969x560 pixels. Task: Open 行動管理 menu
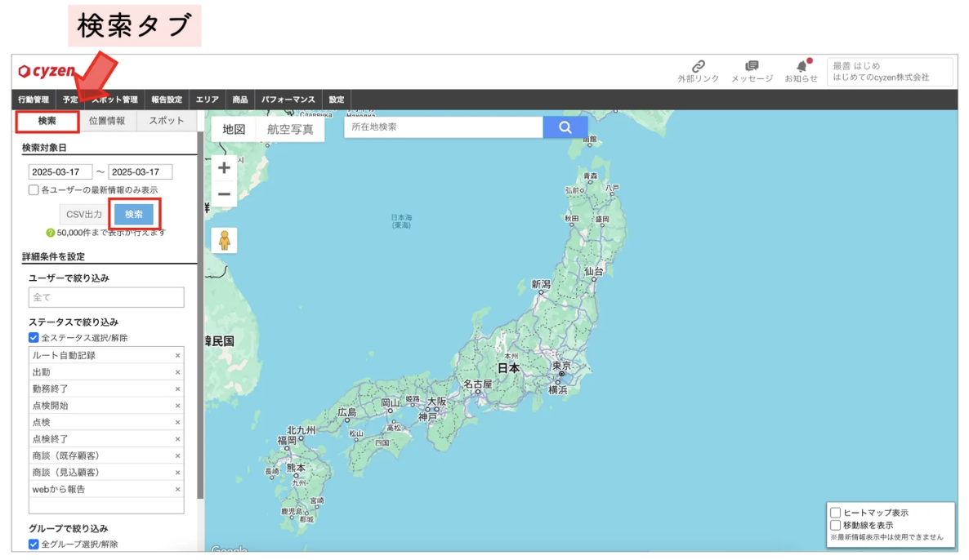tap(33, 100)
